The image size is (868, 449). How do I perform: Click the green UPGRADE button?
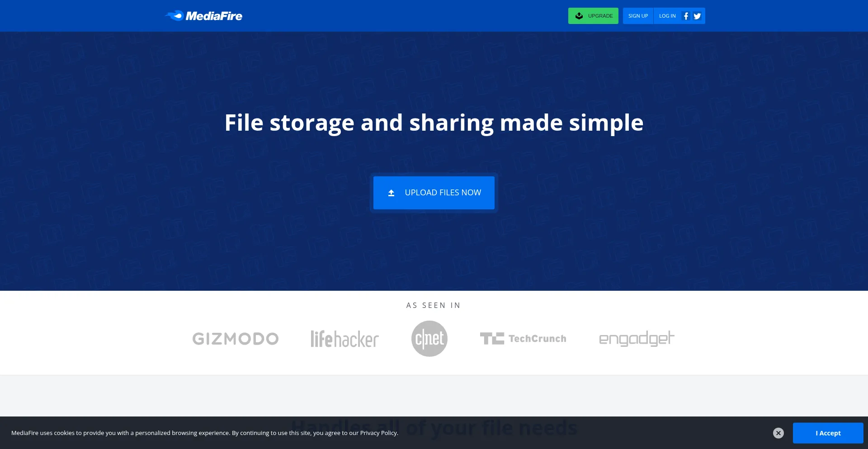(x=593, y=16)
